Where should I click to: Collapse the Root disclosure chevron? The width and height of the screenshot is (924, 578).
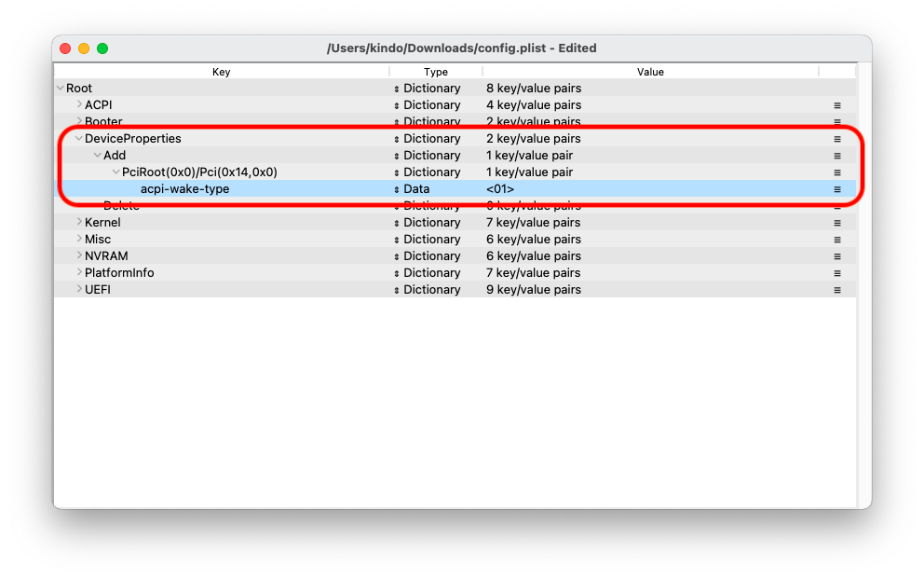pos(61,88)
